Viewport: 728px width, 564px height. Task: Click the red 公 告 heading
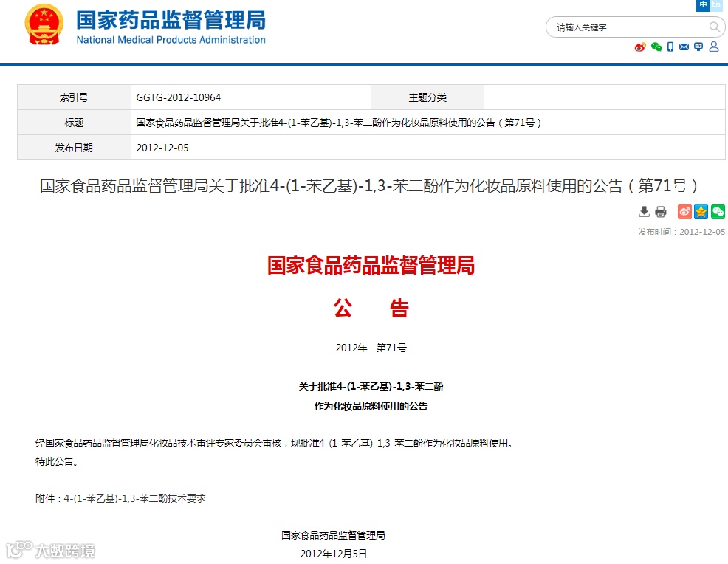(371, 309)
